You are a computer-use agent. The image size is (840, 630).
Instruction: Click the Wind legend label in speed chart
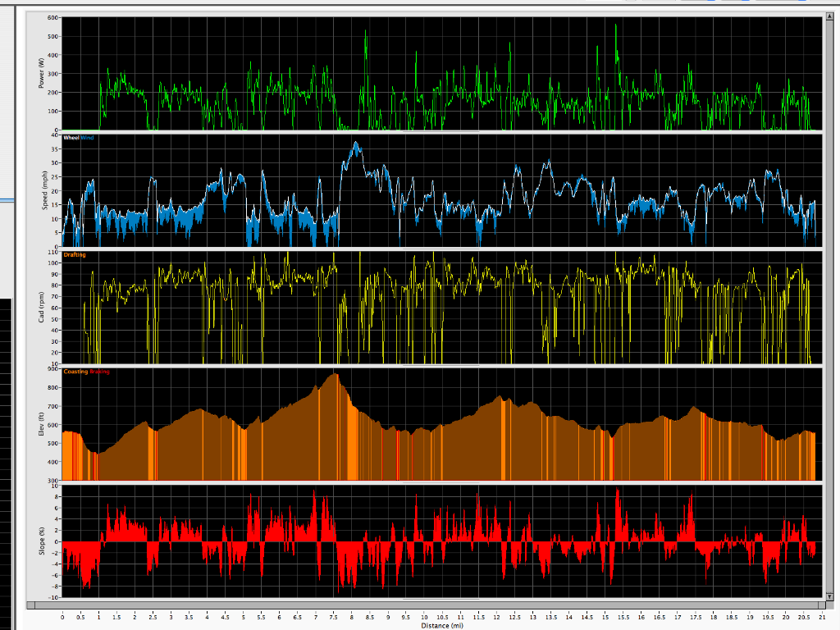click(x=87, y=138)
